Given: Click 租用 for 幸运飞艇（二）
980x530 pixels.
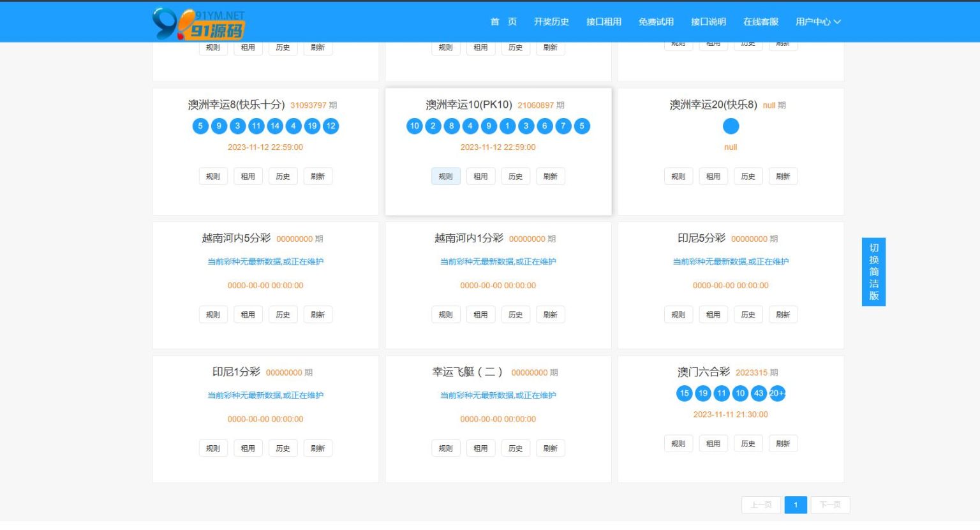Looking at the screenshot, I should coord(480,448).
